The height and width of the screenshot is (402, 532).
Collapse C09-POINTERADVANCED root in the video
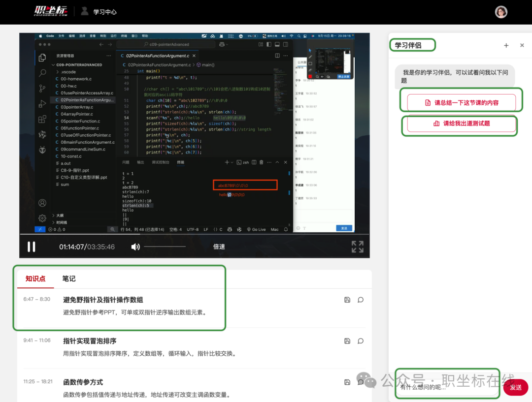coord(79,65)
